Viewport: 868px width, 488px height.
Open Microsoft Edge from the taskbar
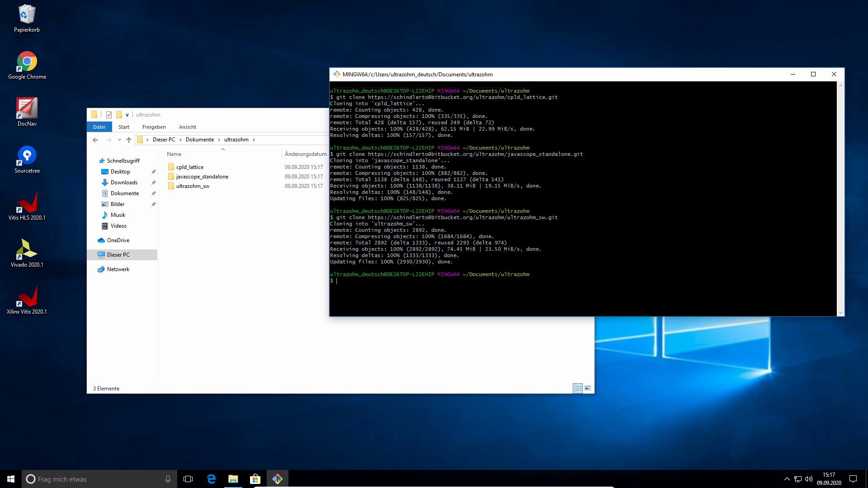(211, 479)
